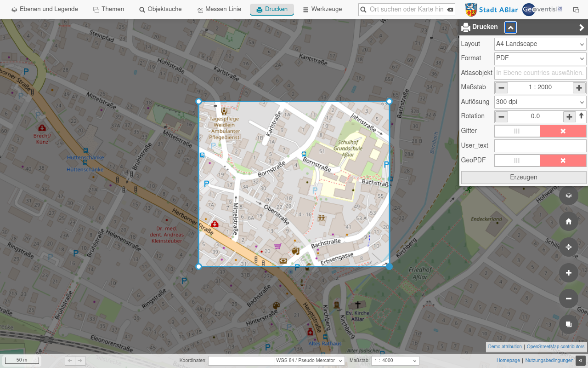This screenshot has width=588, height=368.
Task: Click the north arrow next to Rotation
Action: (581, 116)
